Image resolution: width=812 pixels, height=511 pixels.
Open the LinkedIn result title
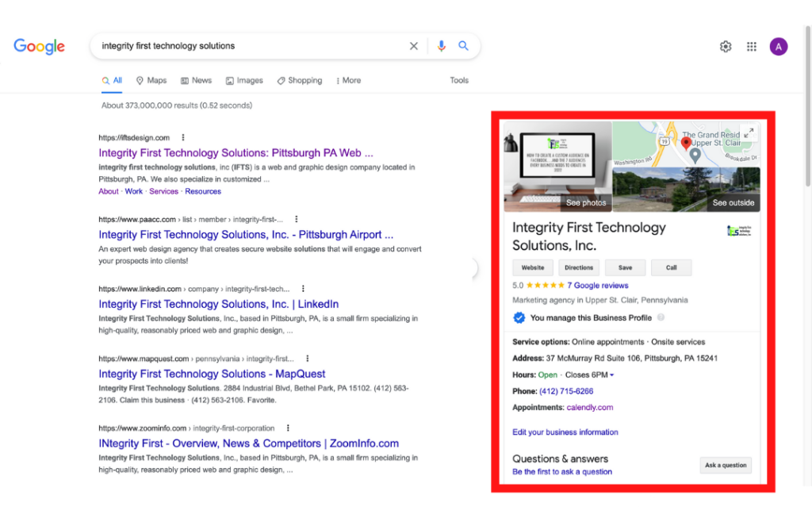pyautogui.click(x=219, y=304)
